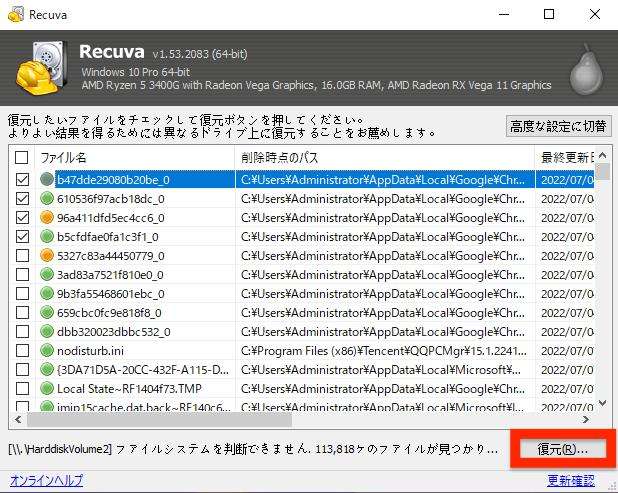Click the horizontal scrollbar right arrow
Screen dimensions: 618x493
(586, 420)
